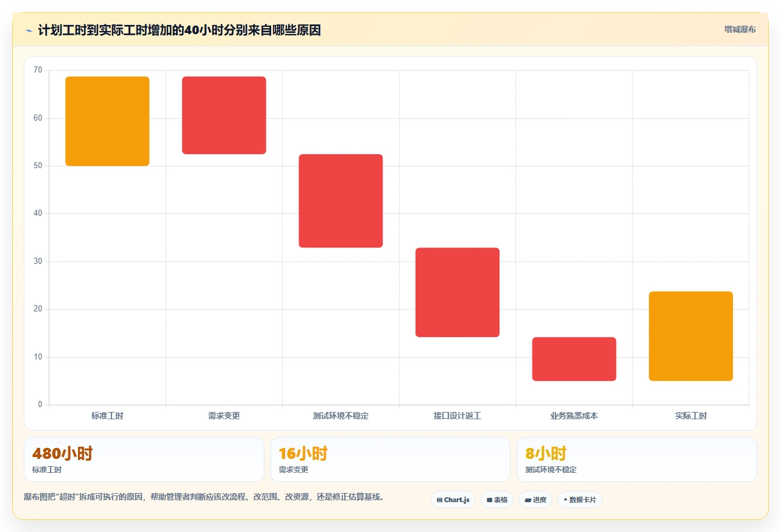Viewport: 781px width, 532px height.
Task: Select the red 接口设计返工 bar
Action: click(x=458, y=293)
